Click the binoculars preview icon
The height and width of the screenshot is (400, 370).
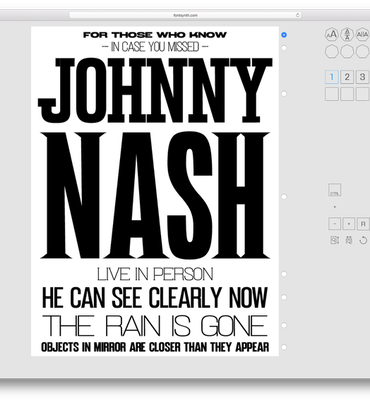349,240
